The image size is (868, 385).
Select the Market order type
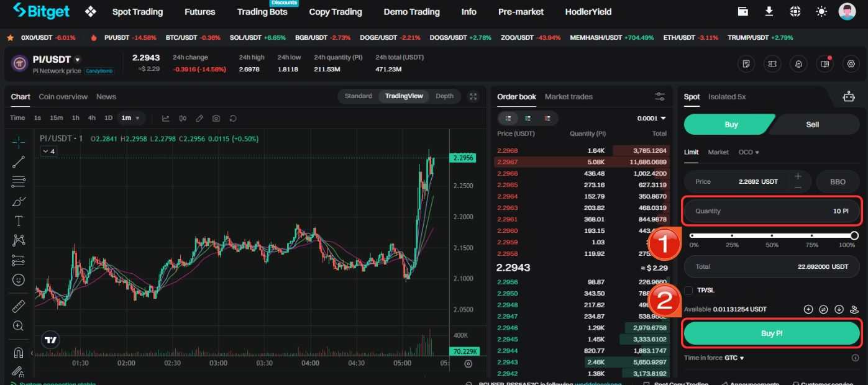coord(718,152)
